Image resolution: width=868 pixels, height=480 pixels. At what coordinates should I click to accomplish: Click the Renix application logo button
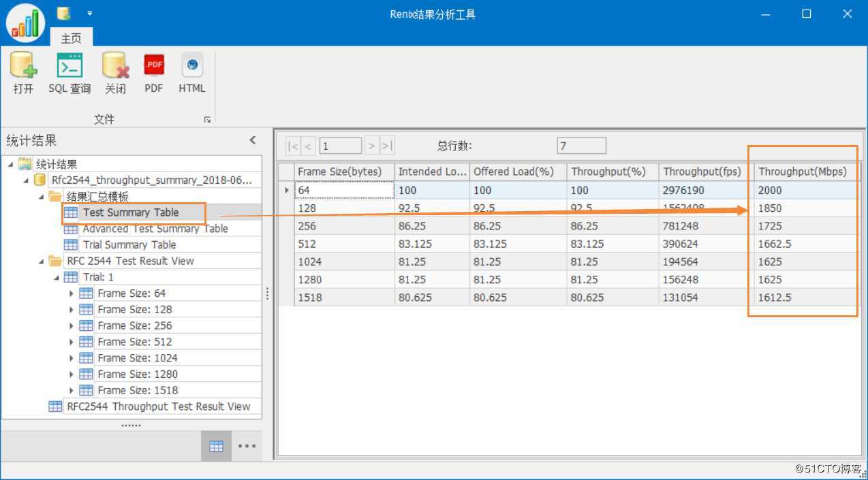[x=25, y=22]
